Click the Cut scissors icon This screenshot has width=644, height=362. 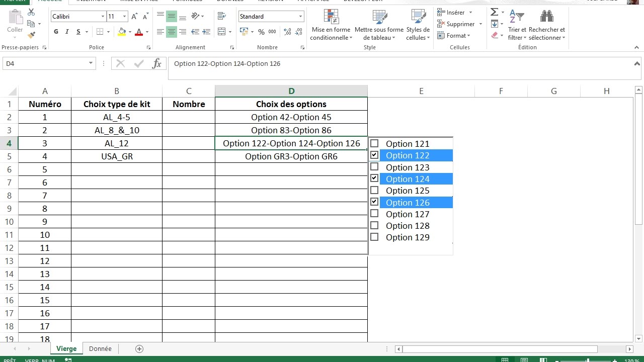[31, 12]
